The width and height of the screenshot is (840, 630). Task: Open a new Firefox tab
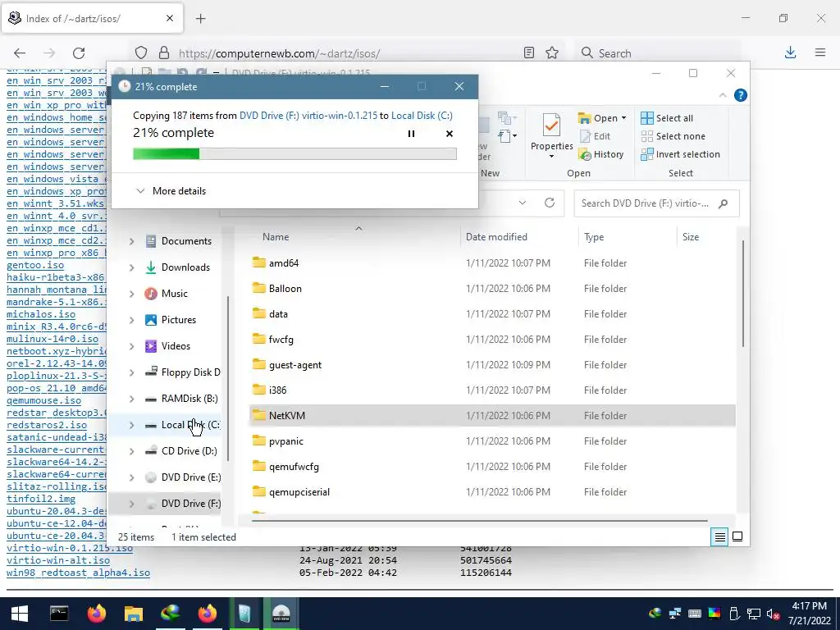coord(200,19)
